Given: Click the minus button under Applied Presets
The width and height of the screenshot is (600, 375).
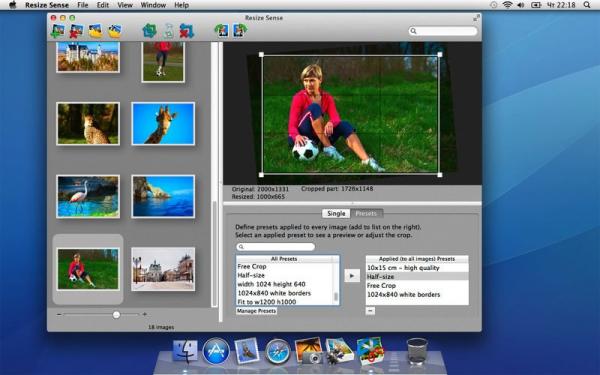Looking at the screenshot, I should click(x=370, y=310).
